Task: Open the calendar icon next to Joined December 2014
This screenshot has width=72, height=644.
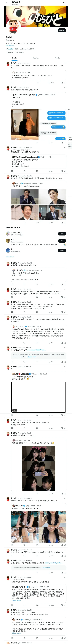Action: tap(16, 49)
